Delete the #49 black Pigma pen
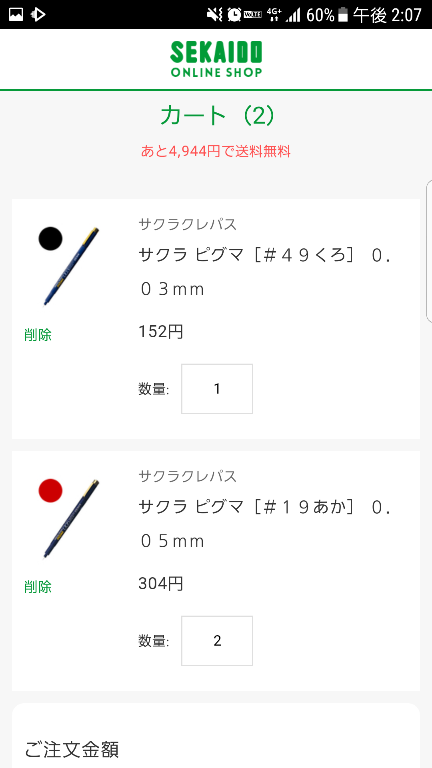The width and height of the screenshot is (432, 768). point(38,335)
